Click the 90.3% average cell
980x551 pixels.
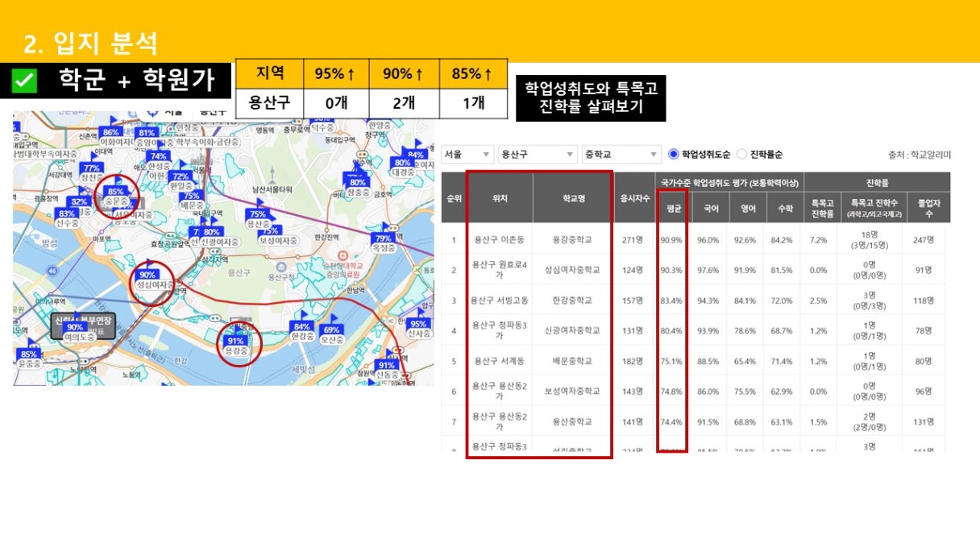coord(671,270)
